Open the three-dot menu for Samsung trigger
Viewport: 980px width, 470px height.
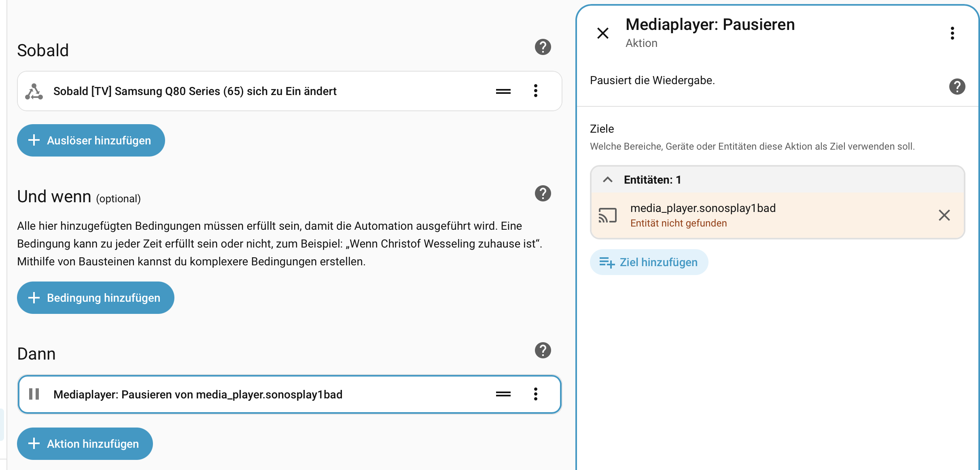pyautogui.click(x=536, y=91)
